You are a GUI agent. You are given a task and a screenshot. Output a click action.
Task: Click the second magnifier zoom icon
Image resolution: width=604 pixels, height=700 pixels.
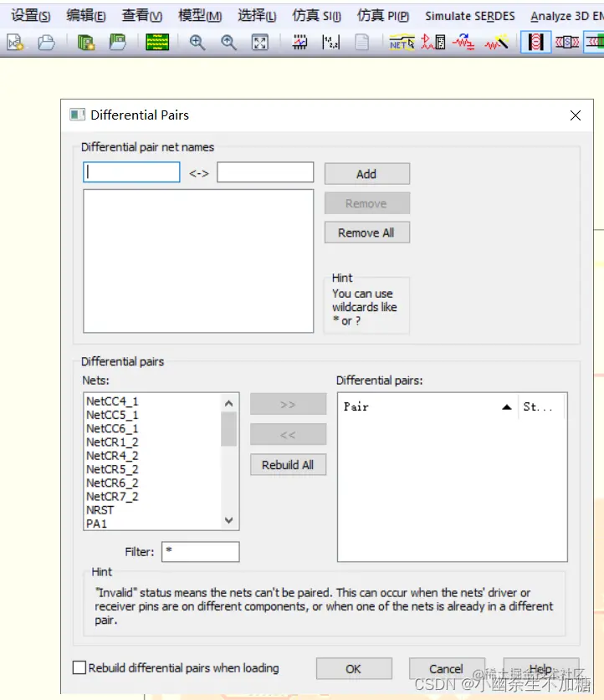pyautogui.click(x=228, y=43)
